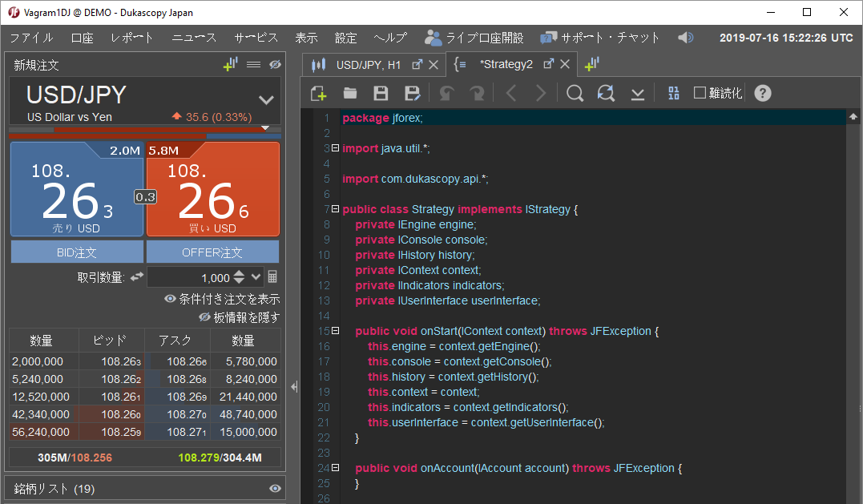The height and width of the screenshot is (504, 863).
Task: Click the BID注文 button
Action: (x=77, y=252)
